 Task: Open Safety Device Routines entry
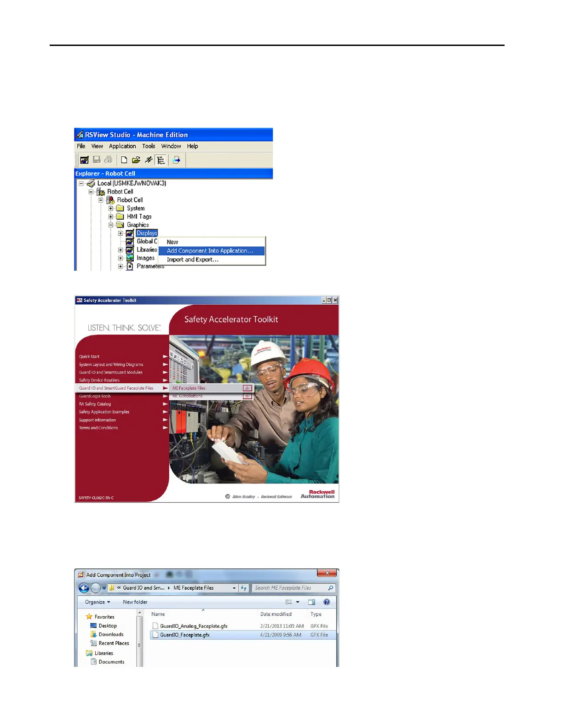(99, 380)
